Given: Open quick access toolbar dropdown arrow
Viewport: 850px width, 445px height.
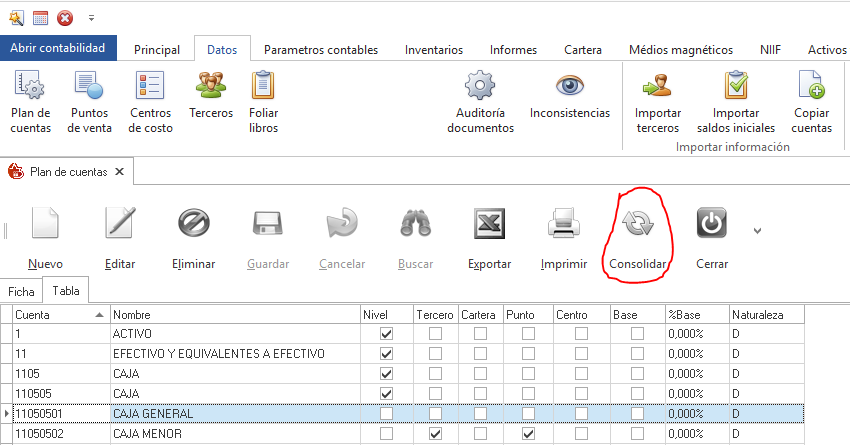Looking at the screenshot, I should (91, 18).
